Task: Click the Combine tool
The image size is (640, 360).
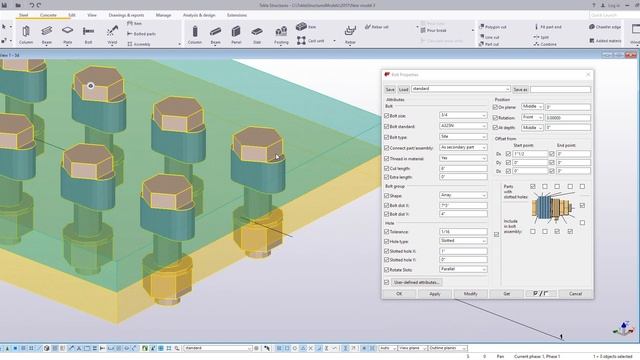Action: point(545,44)
